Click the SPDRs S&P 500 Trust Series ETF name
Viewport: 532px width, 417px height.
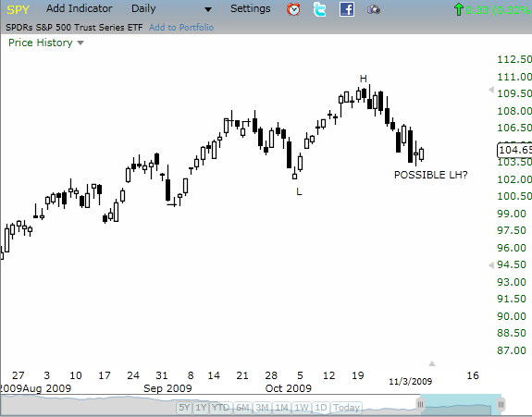[x=74, y=28]
